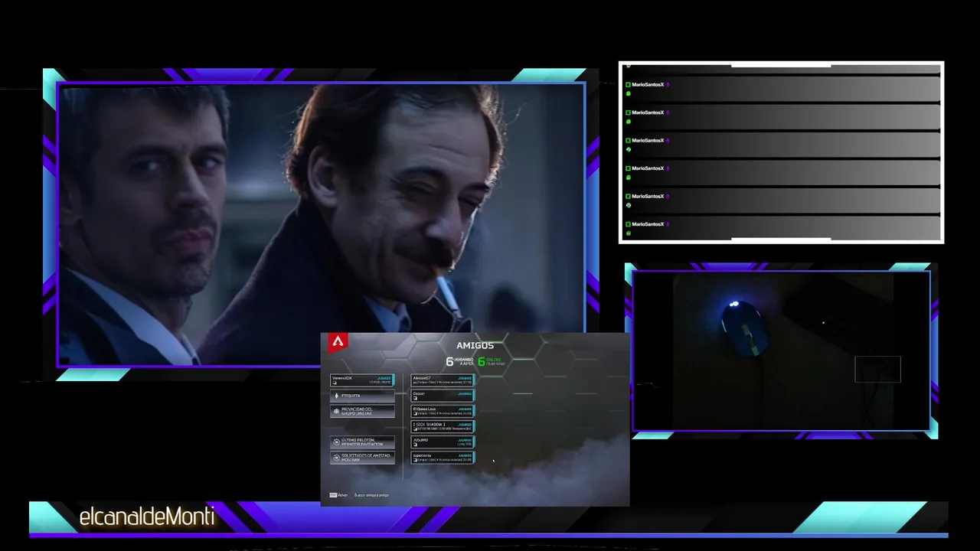This screenshot has height=551, width=980.
Task: Click the ESC Volver back prompt
Action: point(338,495)
